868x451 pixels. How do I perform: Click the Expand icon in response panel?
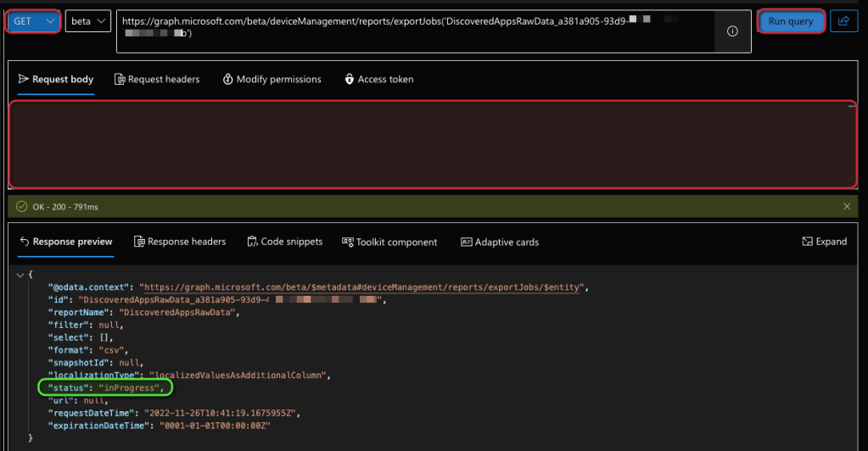click(x=824, y=242)
